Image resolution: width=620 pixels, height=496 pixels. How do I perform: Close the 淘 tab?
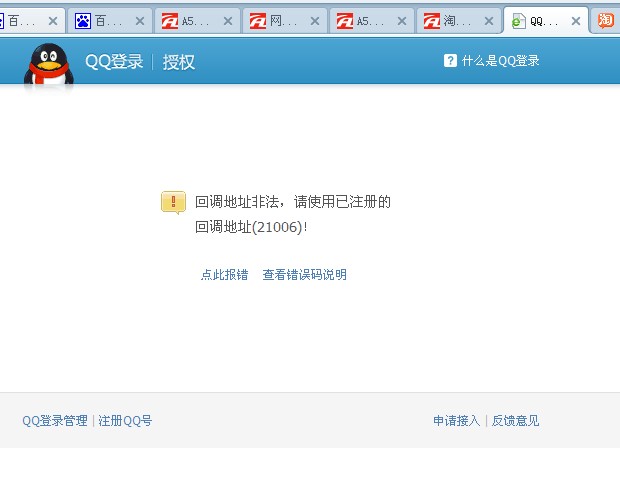pos(489,21)
